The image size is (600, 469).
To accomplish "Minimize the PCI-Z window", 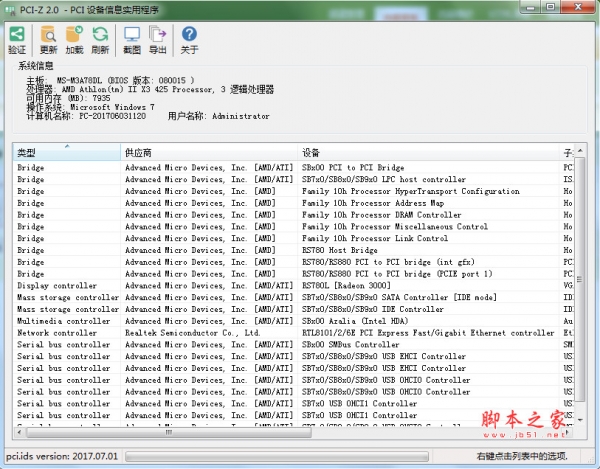I will coord(530,7).
